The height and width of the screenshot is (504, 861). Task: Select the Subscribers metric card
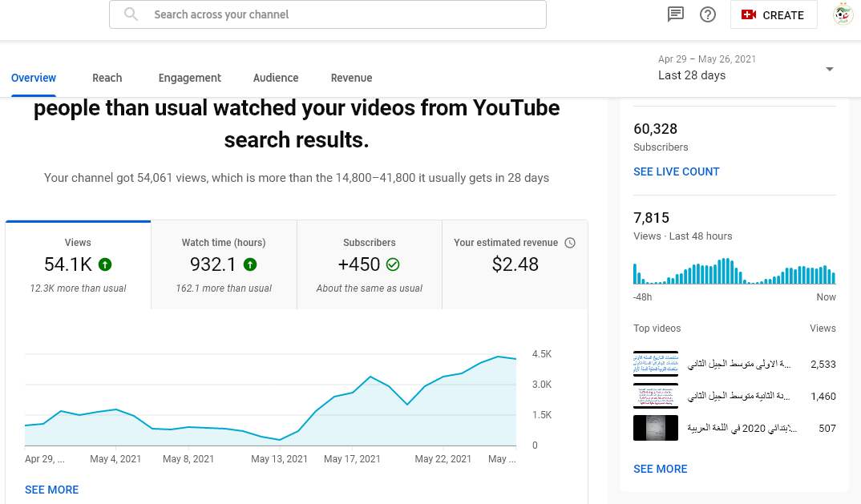coord(369,264)
